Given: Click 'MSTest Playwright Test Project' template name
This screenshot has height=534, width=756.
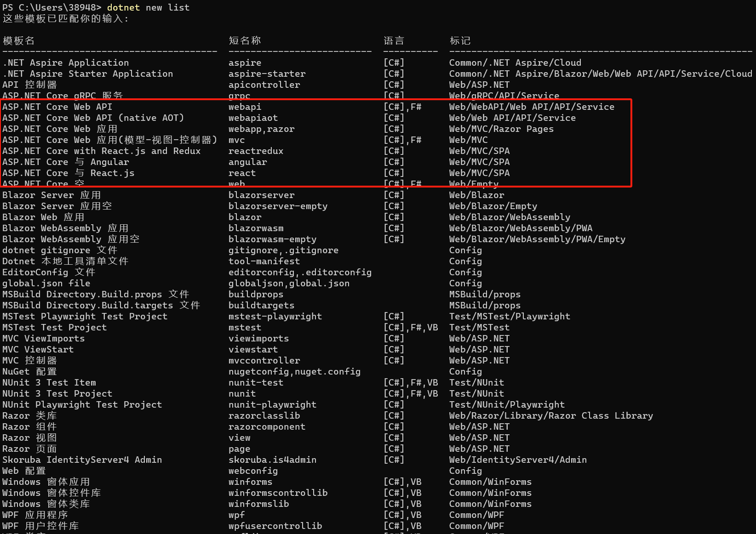Looking at the screenshot, I should [x=85, y=316].
